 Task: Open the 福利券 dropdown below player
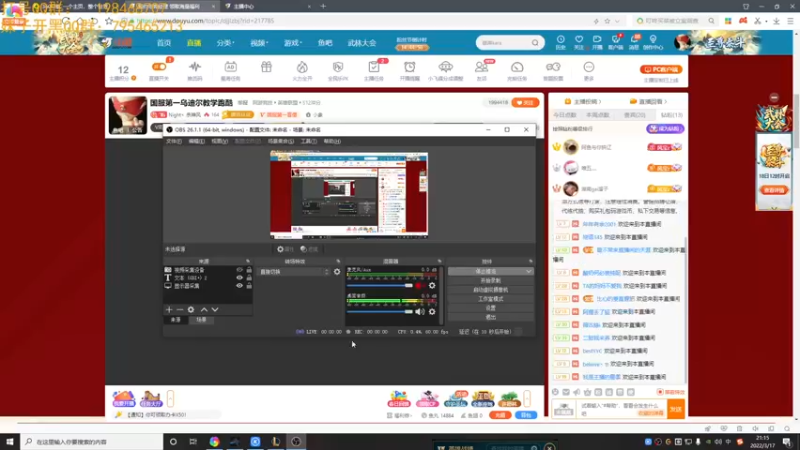click(399, 415)
